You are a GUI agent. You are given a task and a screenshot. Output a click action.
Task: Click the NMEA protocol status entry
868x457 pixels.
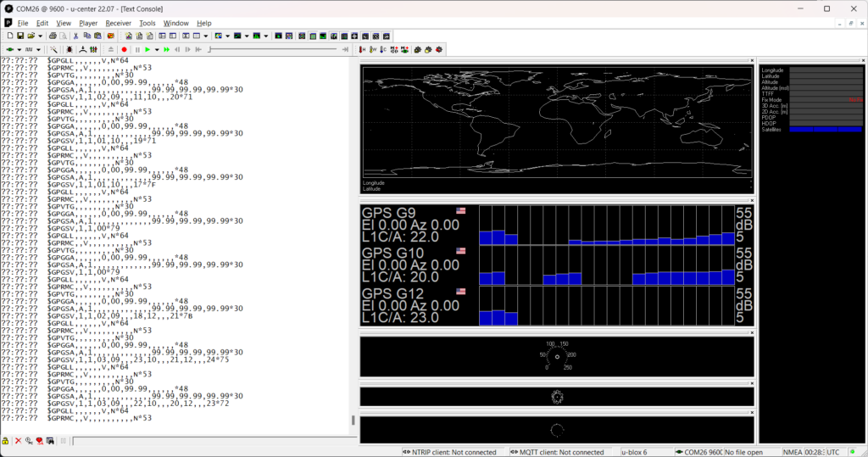pyautogui.click(x=793, y=452)
